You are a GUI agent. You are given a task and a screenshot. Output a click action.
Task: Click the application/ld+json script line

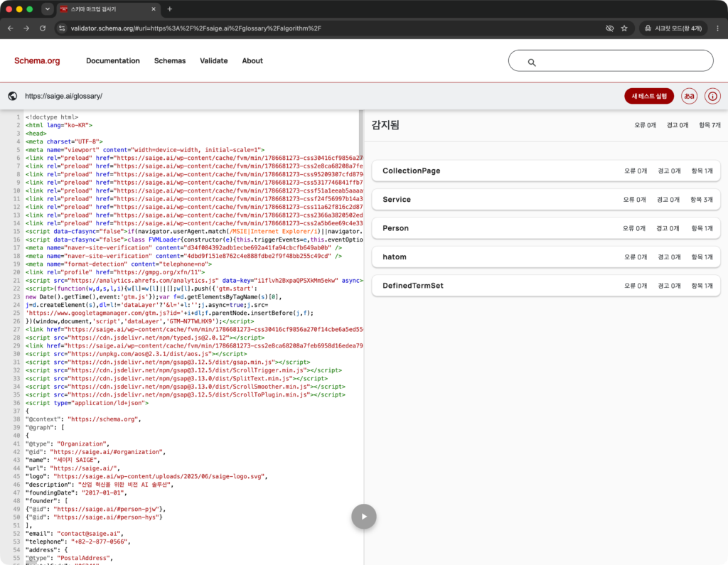[x=87, y=403]
